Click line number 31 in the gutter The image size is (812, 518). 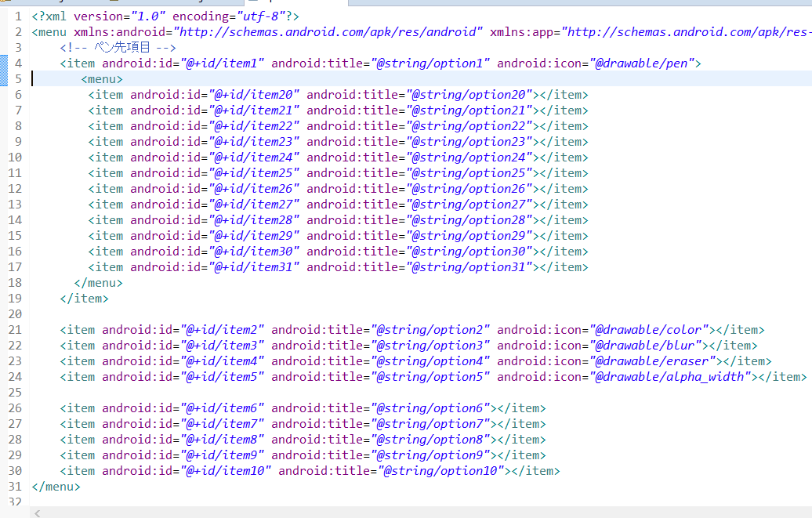[14, 486]
